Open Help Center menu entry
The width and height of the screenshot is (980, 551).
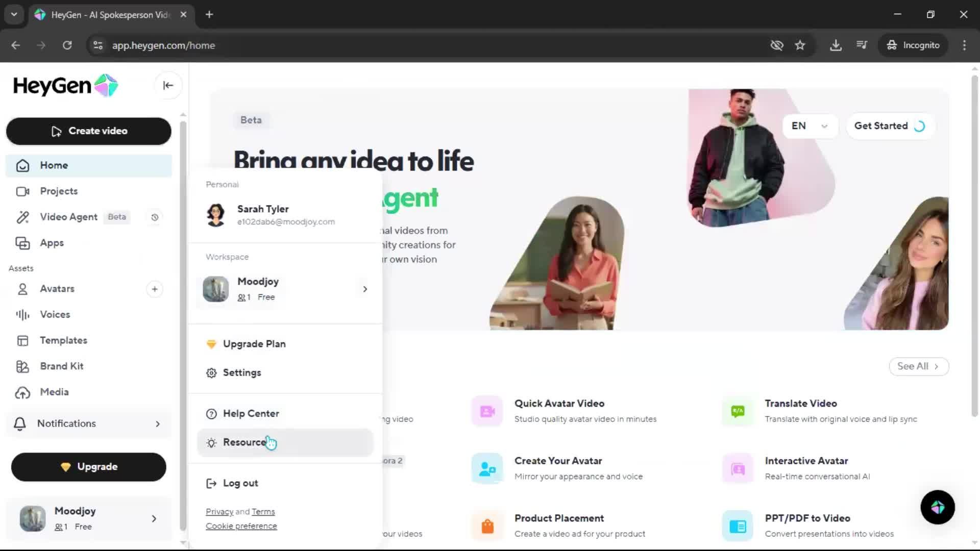click(x=251, y=414)
